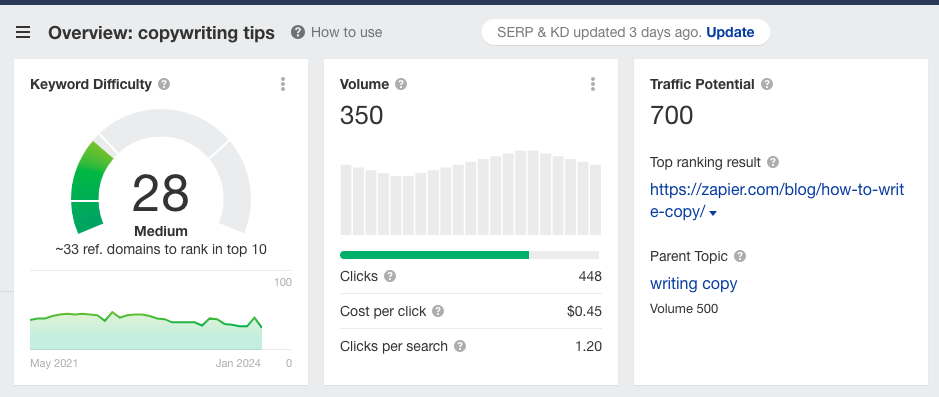Open the How to use link

(346, 32)
